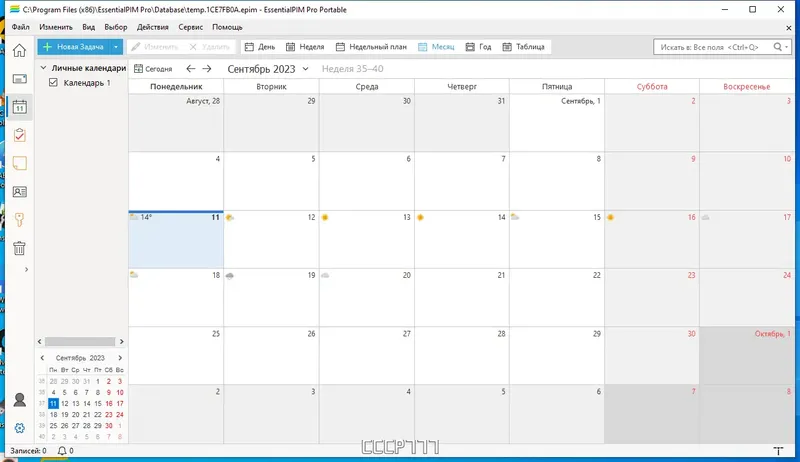Viewport: 800px width, 462px height.
Task: Open the settings gear icon in sidebar
Action: tap(19, 428)
